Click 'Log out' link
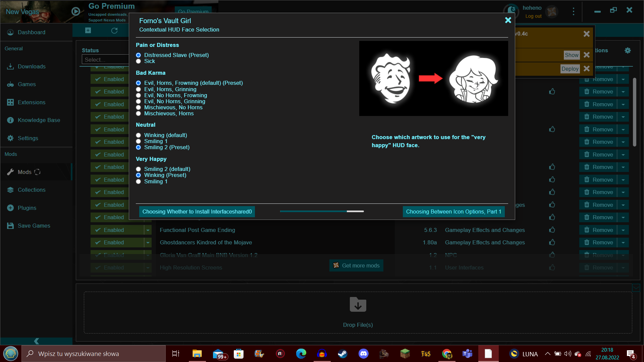 coord(533,16)
